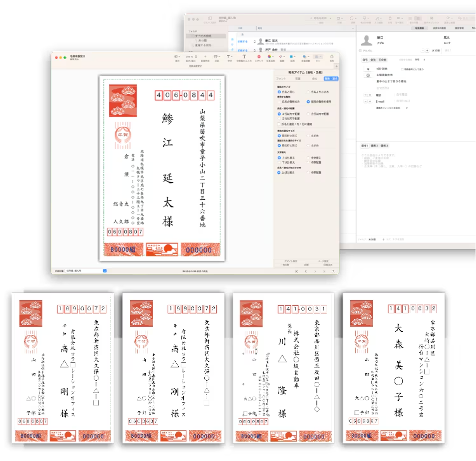Click the share icon in front window toolbar
Image resolution: width=476 pixels, height=461 pixels.
(331, 57)
